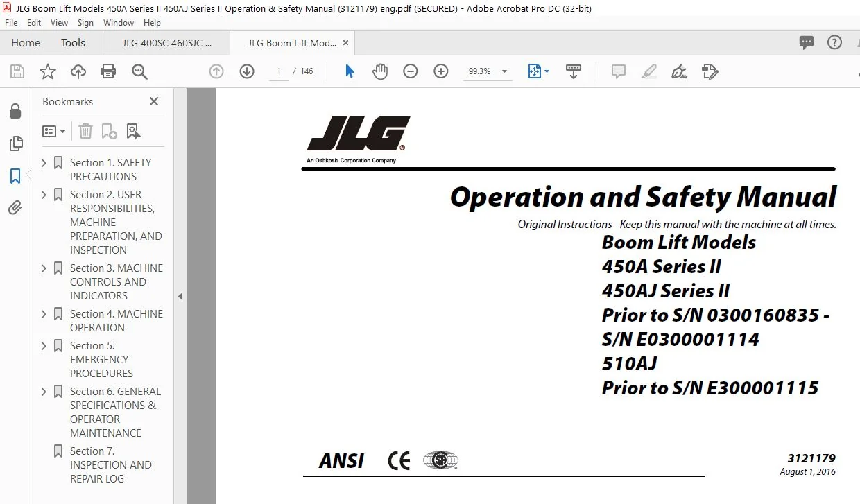
Task: Open Section 6. GENERAL SPECIFICATIONS bookmark
Action: pyautogui.click(x=115, y=412)
